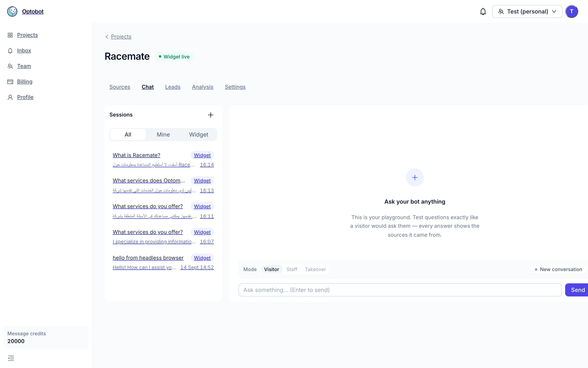
Task: Click Widget badge on 'What is Racemate?' session
Action: 202,155
